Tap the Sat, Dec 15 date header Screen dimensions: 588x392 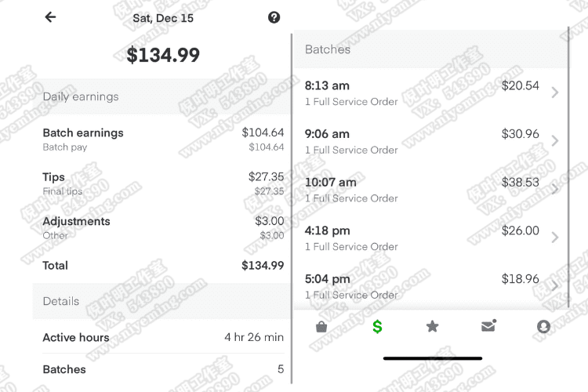163,18
